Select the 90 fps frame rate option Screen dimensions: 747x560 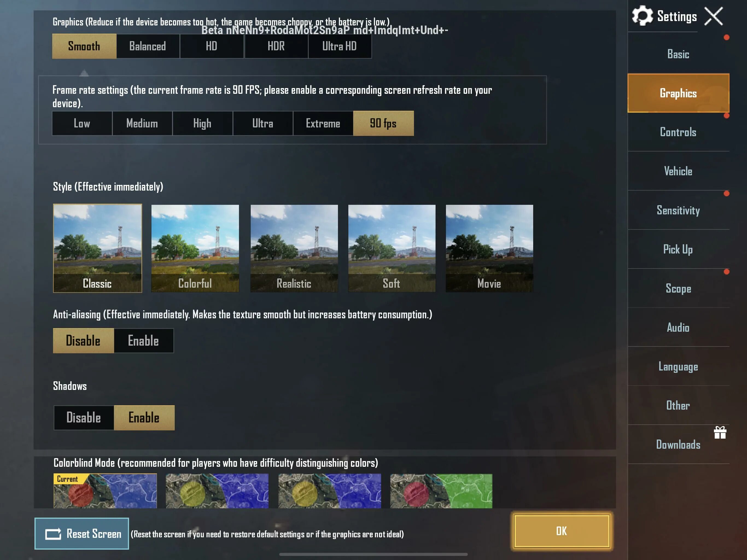[383, 123]
